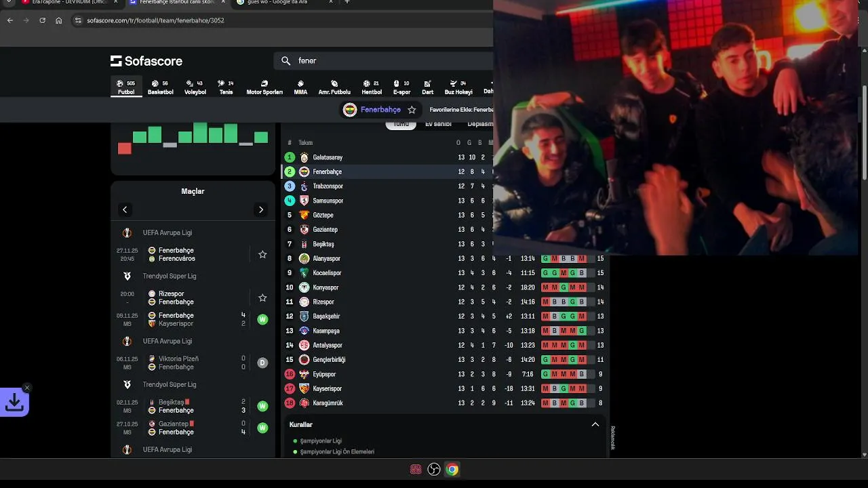This screenshot has height=488, width=868.
Task: Click the browser home icon
Action: coord(59,20)
